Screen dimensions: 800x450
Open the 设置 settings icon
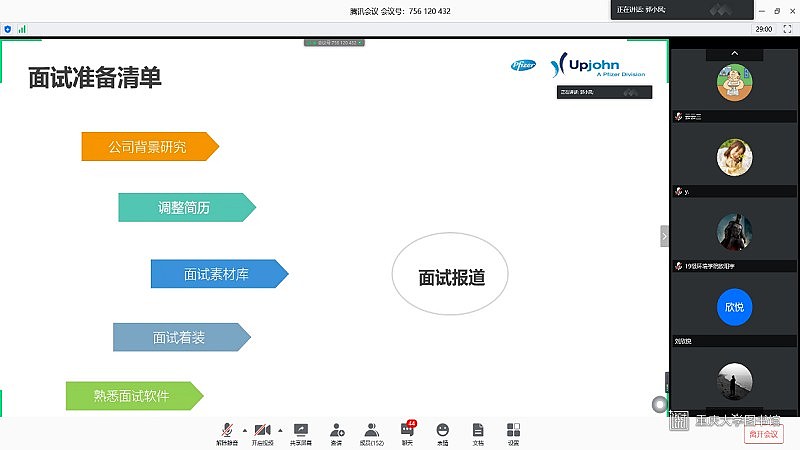click(x=513, y=431)
